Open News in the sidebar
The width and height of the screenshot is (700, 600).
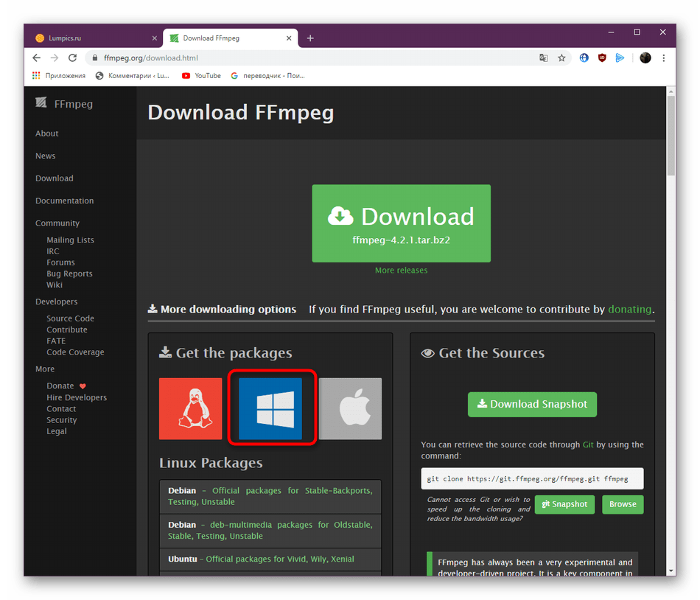point(46,156)
